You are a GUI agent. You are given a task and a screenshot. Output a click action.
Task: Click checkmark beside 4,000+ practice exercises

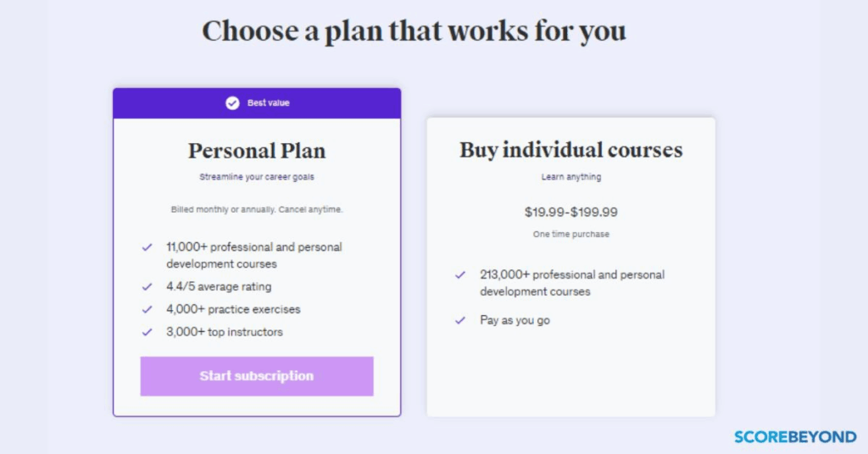(147, 309)
